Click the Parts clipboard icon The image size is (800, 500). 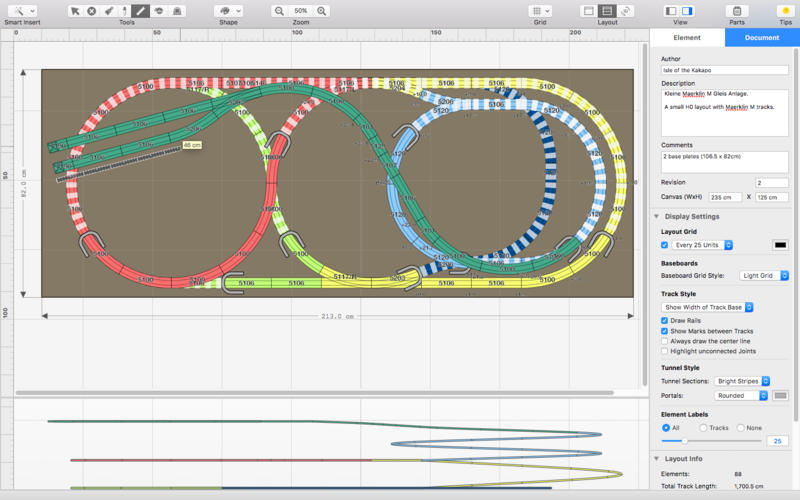(x=737, y=10)
